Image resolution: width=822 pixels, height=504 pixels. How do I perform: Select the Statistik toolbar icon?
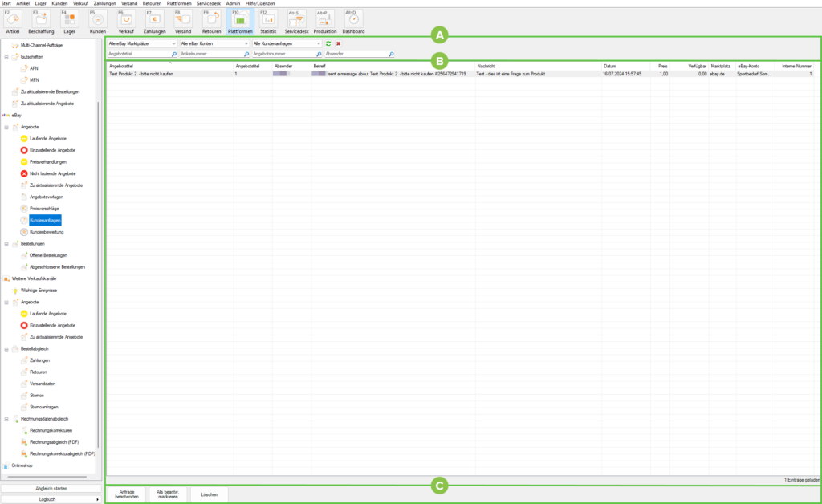268,19
